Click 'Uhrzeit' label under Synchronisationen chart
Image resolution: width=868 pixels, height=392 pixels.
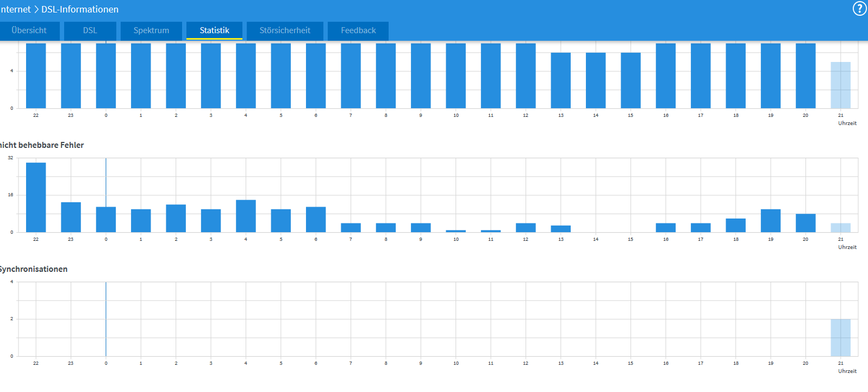(x=847, y=371)
